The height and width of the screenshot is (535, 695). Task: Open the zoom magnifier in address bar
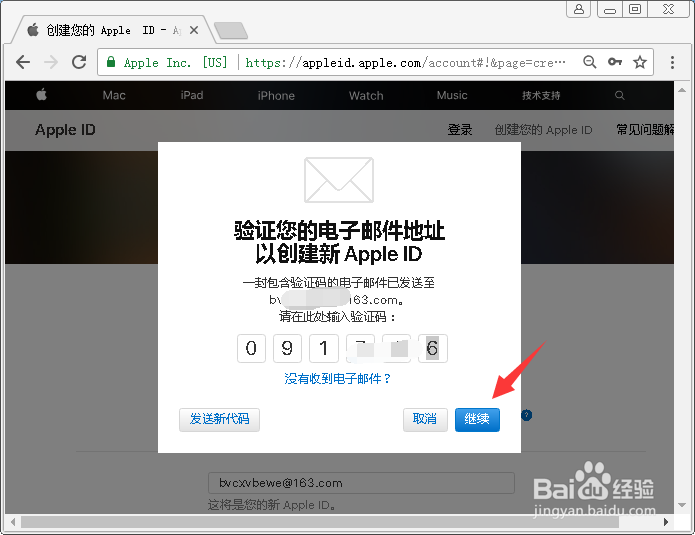(590, 62)
